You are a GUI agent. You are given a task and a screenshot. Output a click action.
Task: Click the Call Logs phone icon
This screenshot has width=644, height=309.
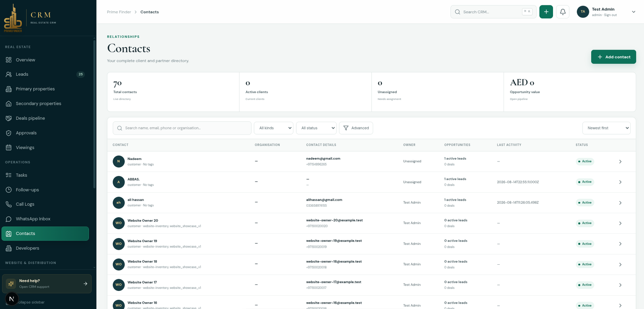tap(8, 204)
